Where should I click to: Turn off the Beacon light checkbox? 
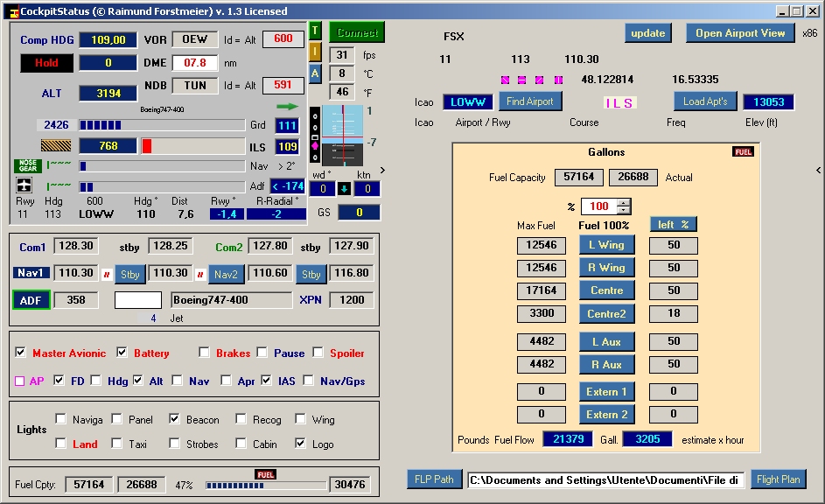(x=174, y=419)
